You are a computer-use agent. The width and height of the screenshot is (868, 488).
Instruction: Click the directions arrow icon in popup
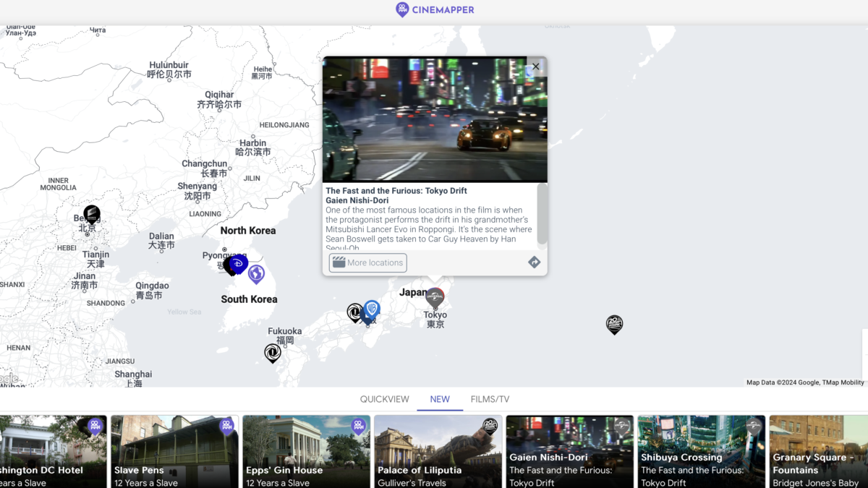coord(534,262)
